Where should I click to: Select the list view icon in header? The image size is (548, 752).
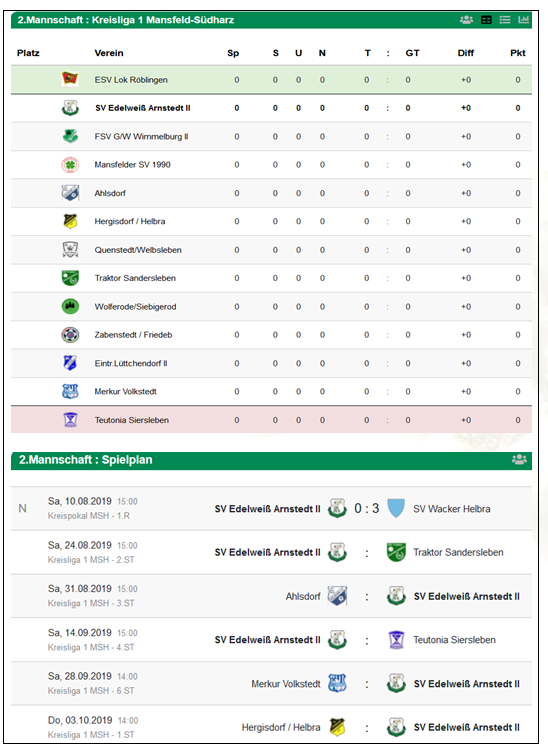(x=505, y=20)
